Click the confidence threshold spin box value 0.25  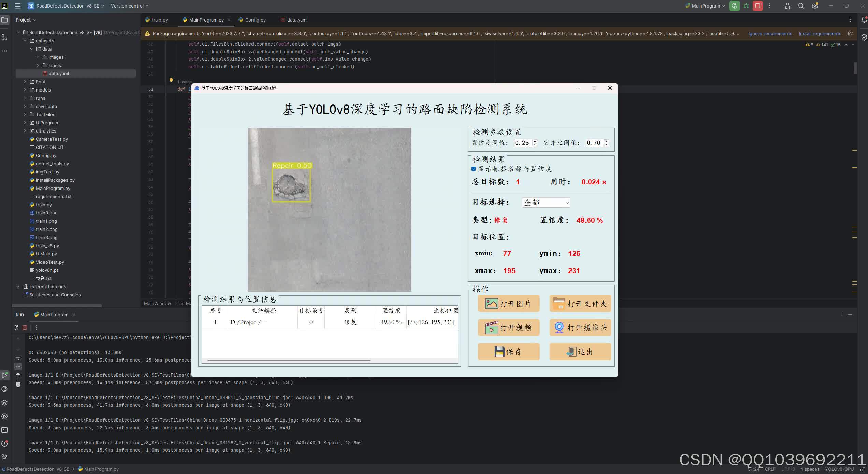[522, 143]
